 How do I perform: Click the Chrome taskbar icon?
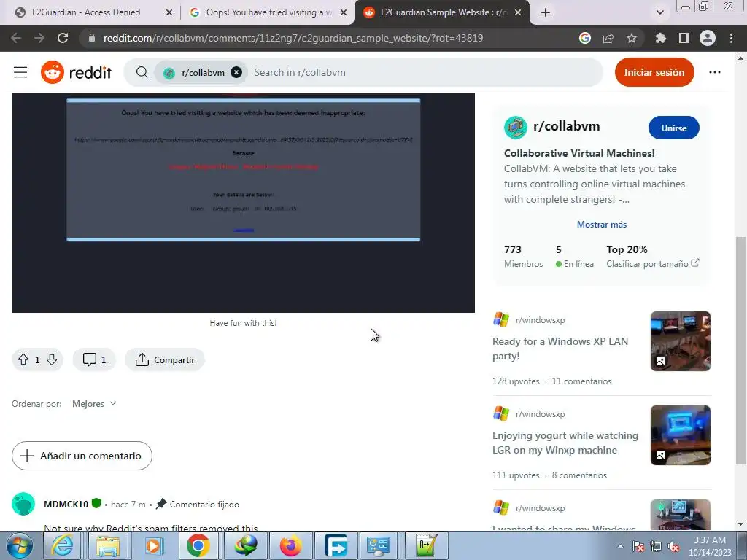coord(198,545)
